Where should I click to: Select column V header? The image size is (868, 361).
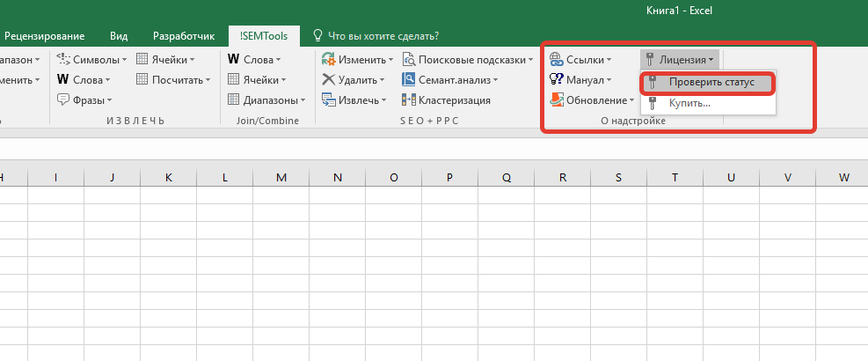(x=788, y=178)
